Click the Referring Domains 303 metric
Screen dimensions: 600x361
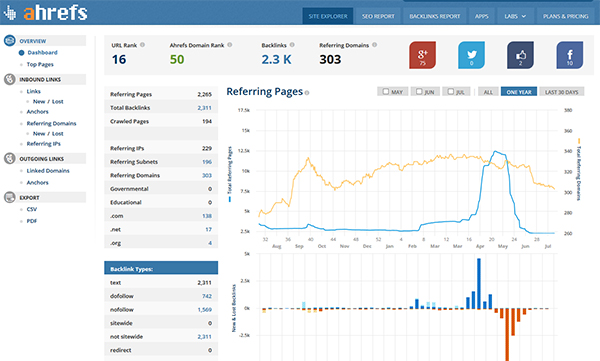(x=330, y=59)
